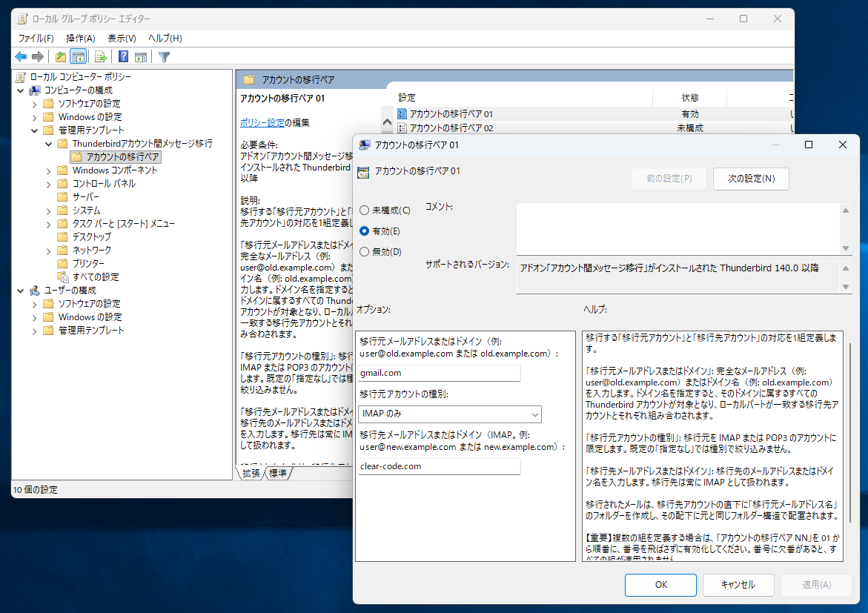
Task: Click the comment box scroll down arrow
Action: pos(845,248)
